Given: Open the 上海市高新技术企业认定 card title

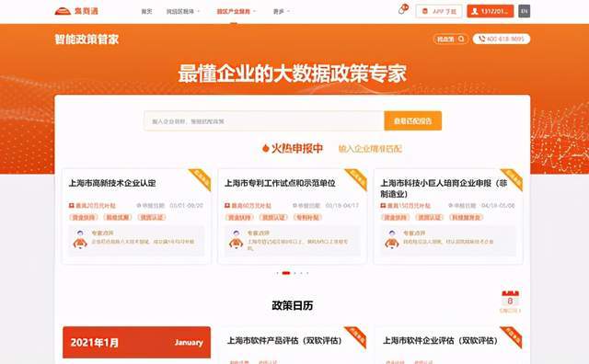Looking at the screenshot, I should point(112,184).
